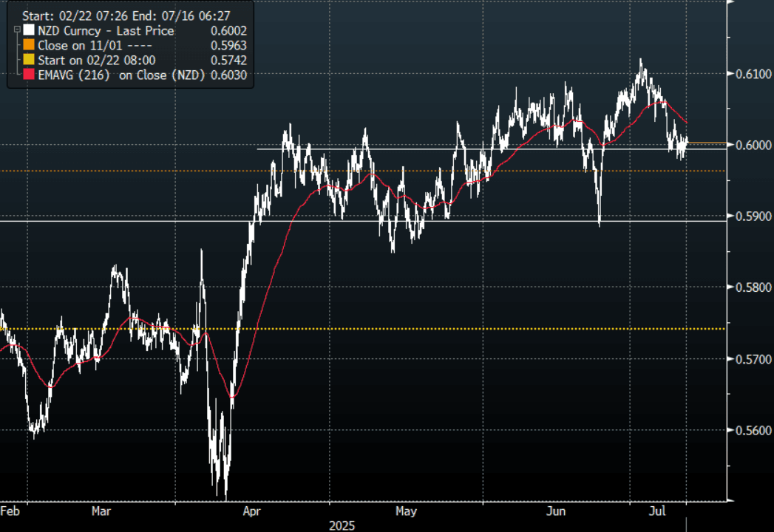Click the 2025 year label
Image resolution: width=774 pixels, height=532 pixels.
(342, 525)
